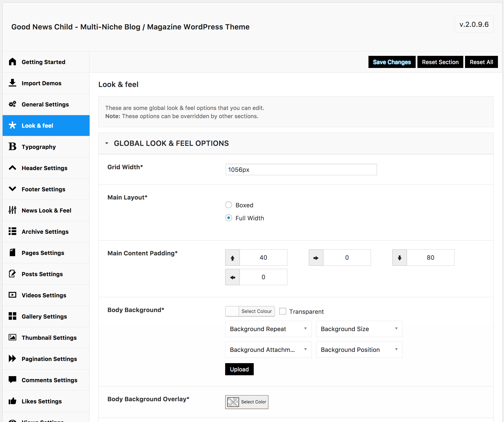
Task: Open the Background Position dropdown
Action: tap(359, 350)
